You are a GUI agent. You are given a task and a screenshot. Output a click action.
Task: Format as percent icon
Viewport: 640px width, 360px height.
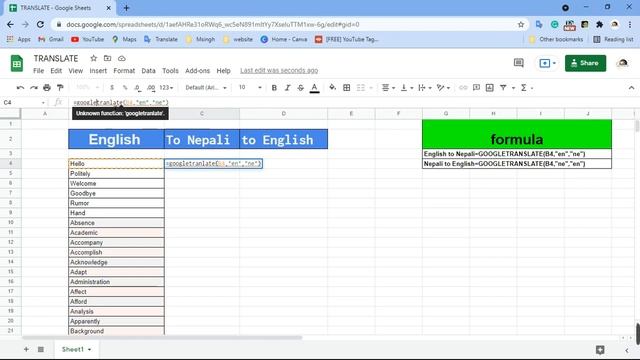pos(125,88)
